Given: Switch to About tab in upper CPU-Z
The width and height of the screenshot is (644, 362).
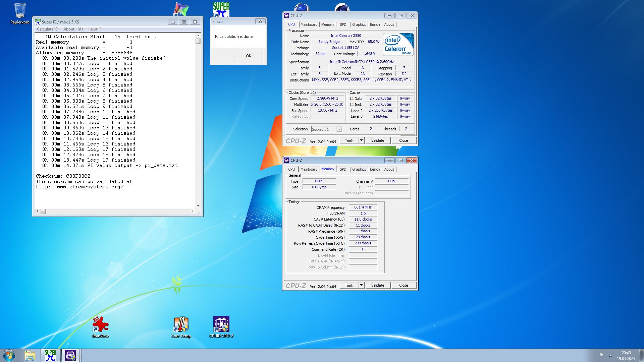Looking at the screenshot, I should tap(389, 24).
